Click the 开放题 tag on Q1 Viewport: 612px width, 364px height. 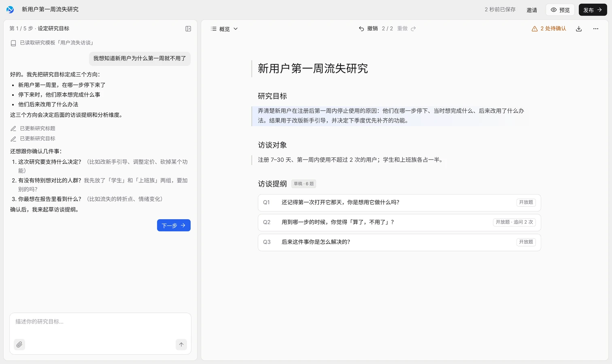point(526,203)
